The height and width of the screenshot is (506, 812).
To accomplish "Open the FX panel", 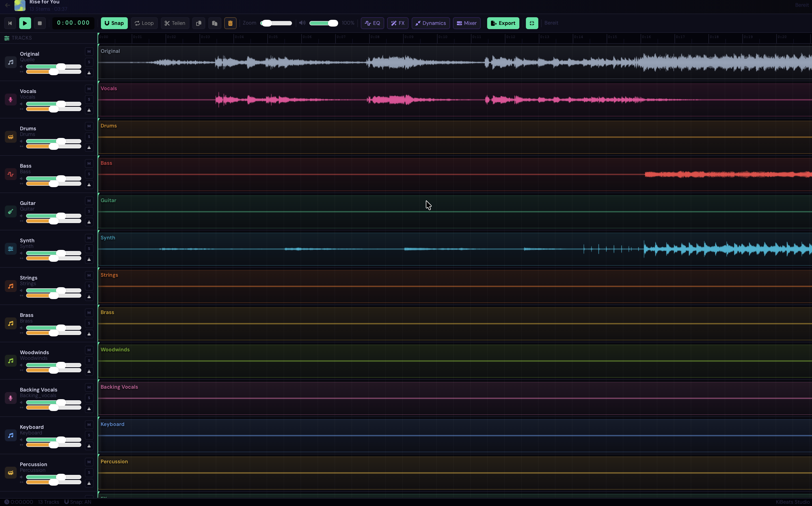I will tap(398, 23).
